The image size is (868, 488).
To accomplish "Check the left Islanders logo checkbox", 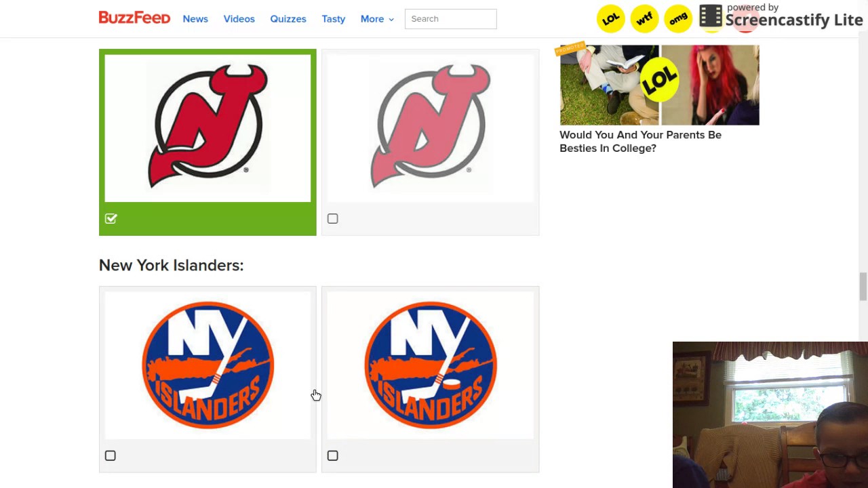I will tap(111, 455).
